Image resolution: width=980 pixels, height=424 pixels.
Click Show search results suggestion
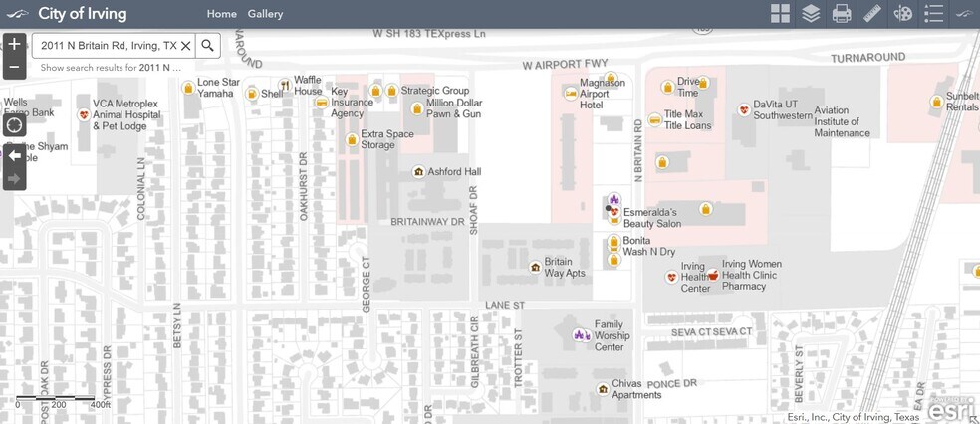point(112,68)
